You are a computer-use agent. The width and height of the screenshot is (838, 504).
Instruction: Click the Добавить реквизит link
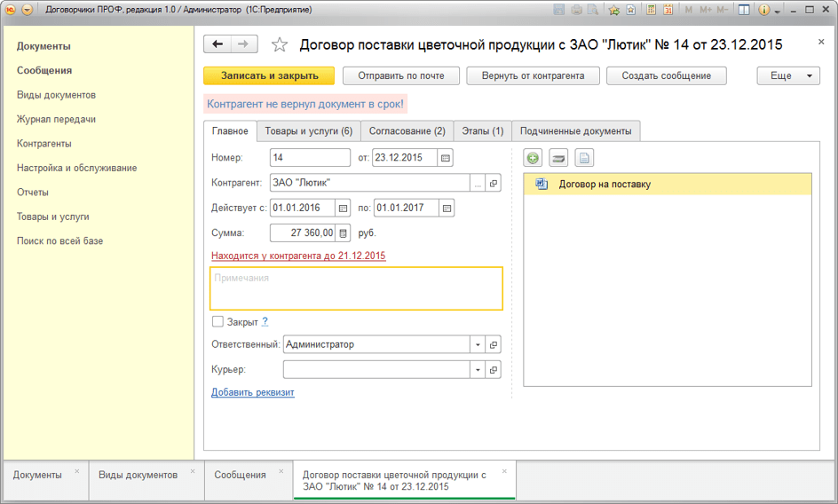[253, 392]
